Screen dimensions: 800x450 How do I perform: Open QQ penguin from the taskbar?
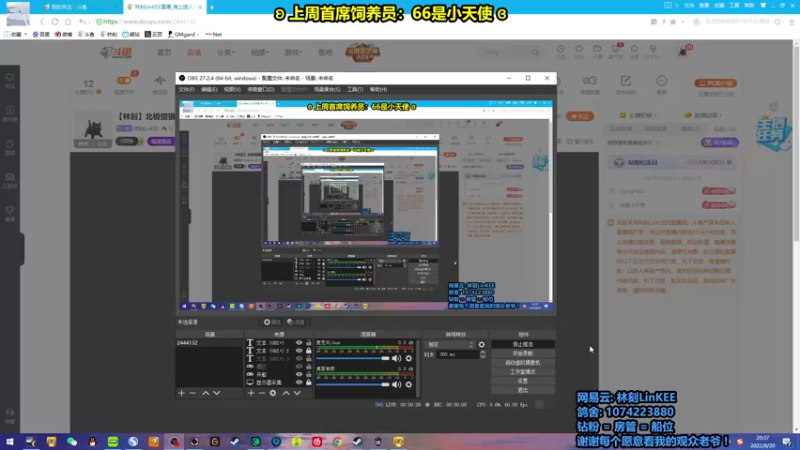[92, 442]
